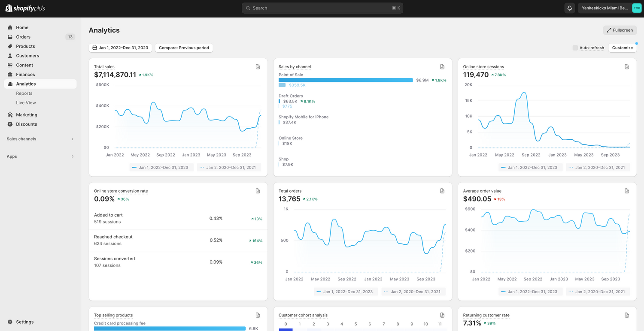The height and width of the screenshot is (331, 644).
Task: Toggle the Jan 2, 2020–Dec 31, 2021 legend in Online store sessions
Action: (x=598, y=168)
